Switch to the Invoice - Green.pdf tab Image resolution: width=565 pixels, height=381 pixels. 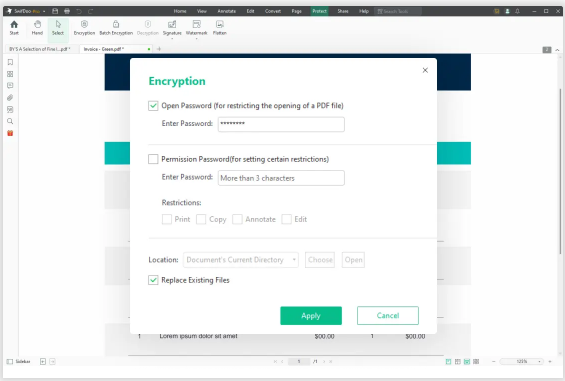click(x=116, y=49)
